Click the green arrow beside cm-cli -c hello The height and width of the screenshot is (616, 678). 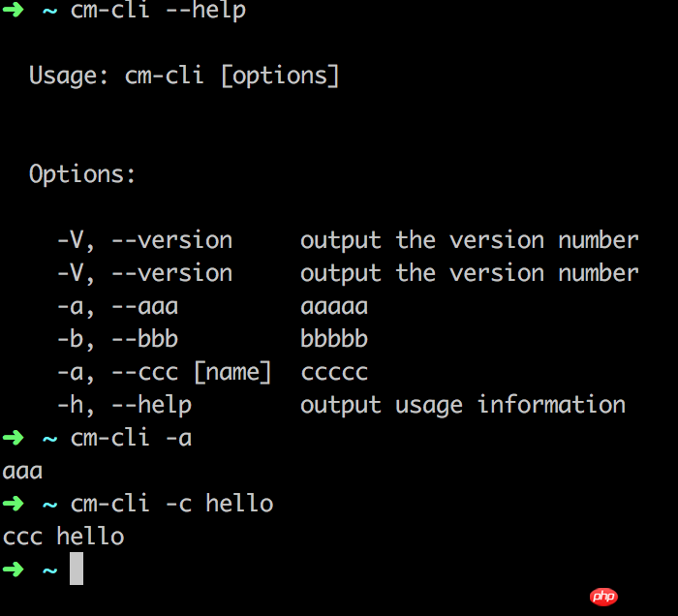coord(13,504)
